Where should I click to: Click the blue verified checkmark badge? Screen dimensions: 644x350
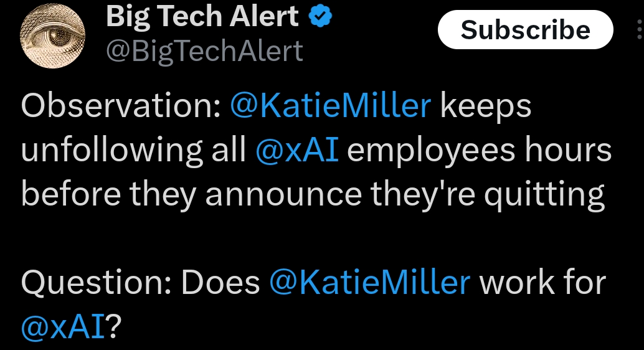coord(321,17)
